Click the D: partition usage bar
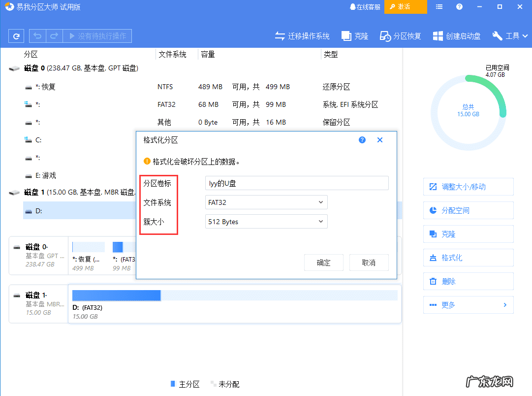The height and width of the screenshot is (396, 532). [x=234, y=295]
